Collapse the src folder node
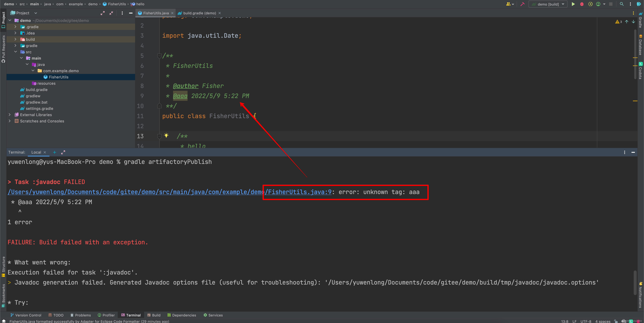 click(x=15, y=52)
